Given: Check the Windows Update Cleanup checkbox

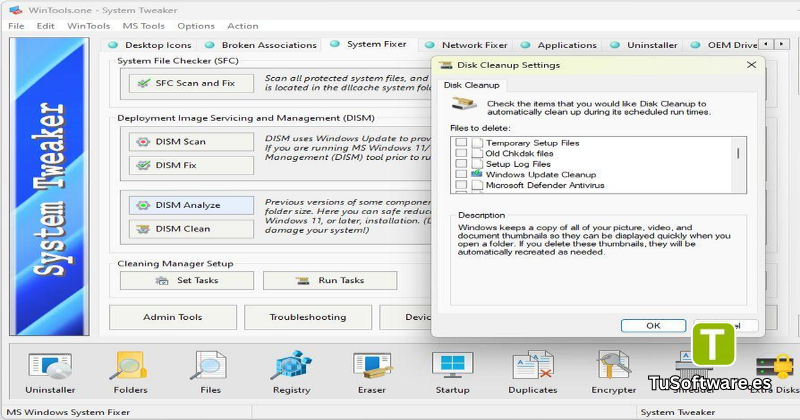Looking at the screenshot, I should click(x=461, y=174).
